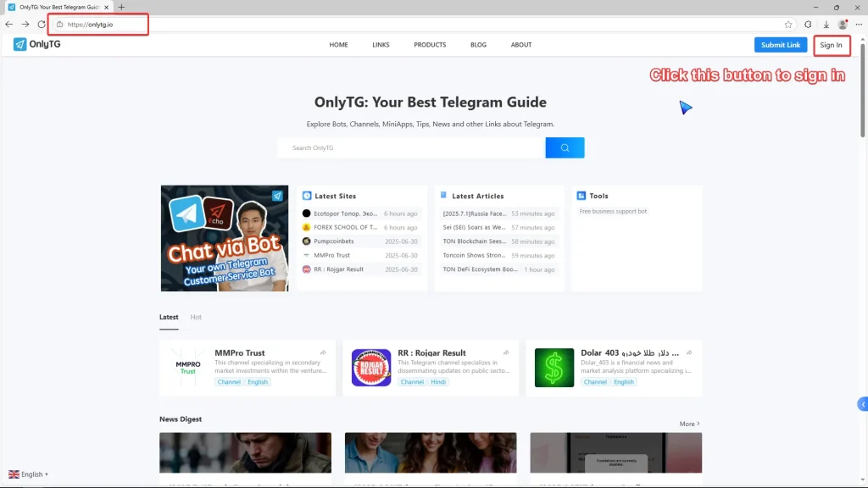This screenshot has width=868, height=488.
Task: Focus the Search OnlyTG input field
Action: click(x=411, y=147)
